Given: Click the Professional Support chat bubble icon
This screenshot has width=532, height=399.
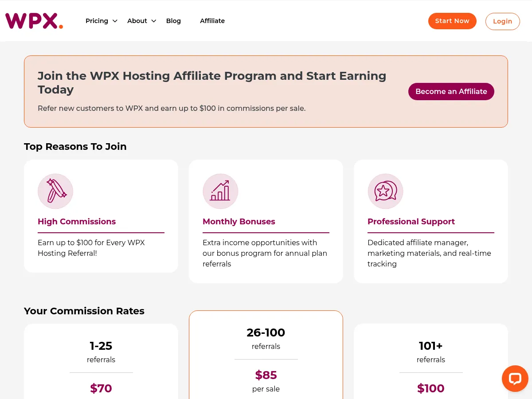Looking at the screenshot, I should pyautogui.click(x=385, y=191).
